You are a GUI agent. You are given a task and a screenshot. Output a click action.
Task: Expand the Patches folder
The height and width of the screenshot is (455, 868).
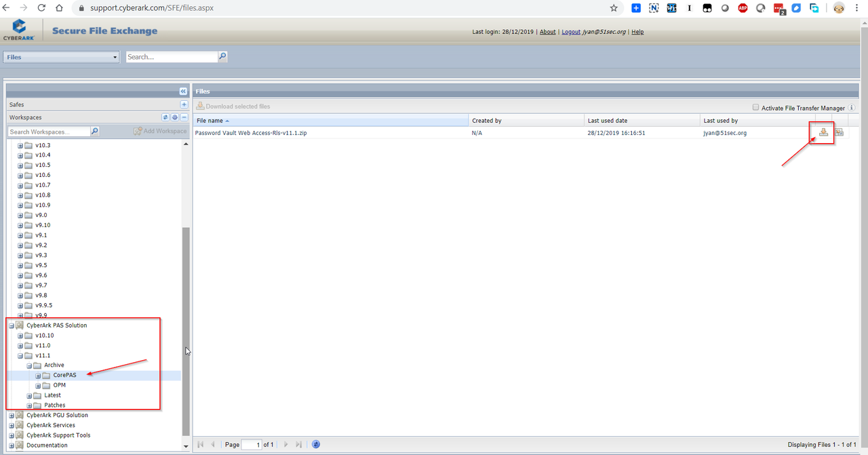pos(29,405)
